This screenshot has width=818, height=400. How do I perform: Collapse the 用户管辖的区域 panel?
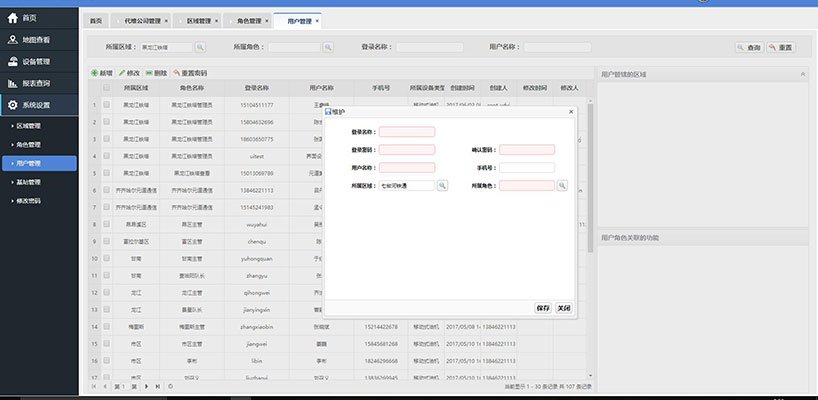[802, 74]
